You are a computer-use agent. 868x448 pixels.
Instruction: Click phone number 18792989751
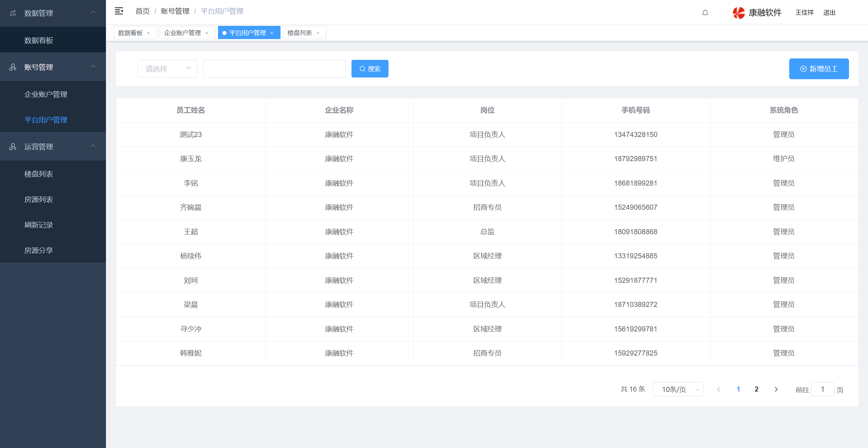635,159
